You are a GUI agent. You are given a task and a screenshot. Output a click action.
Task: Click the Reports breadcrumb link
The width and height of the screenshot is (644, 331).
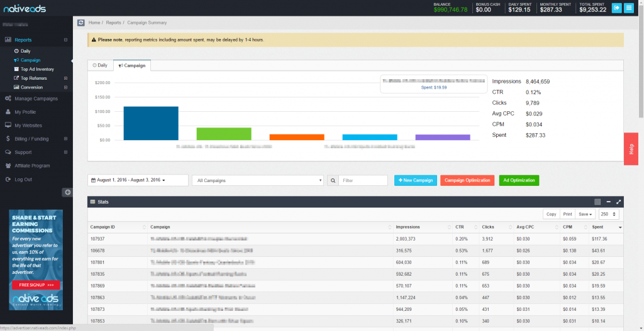pos(113,23)
